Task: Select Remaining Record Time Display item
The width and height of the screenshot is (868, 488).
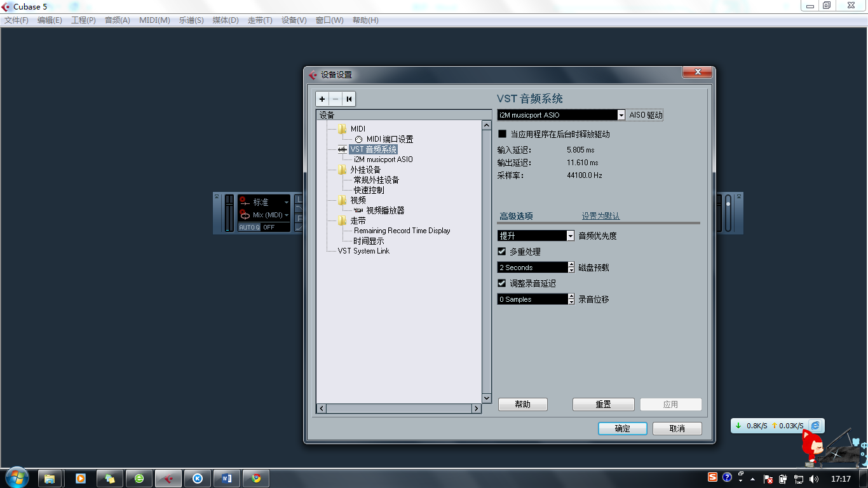Action: [402, 231]
